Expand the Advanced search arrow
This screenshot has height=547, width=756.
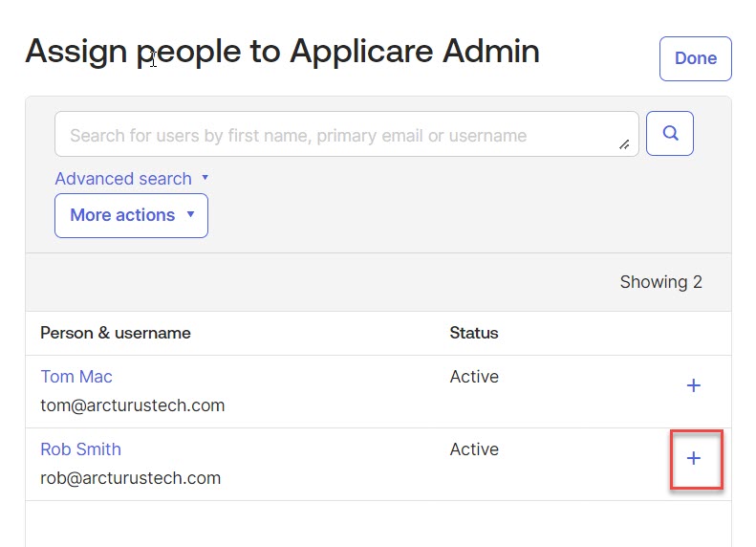205,178
